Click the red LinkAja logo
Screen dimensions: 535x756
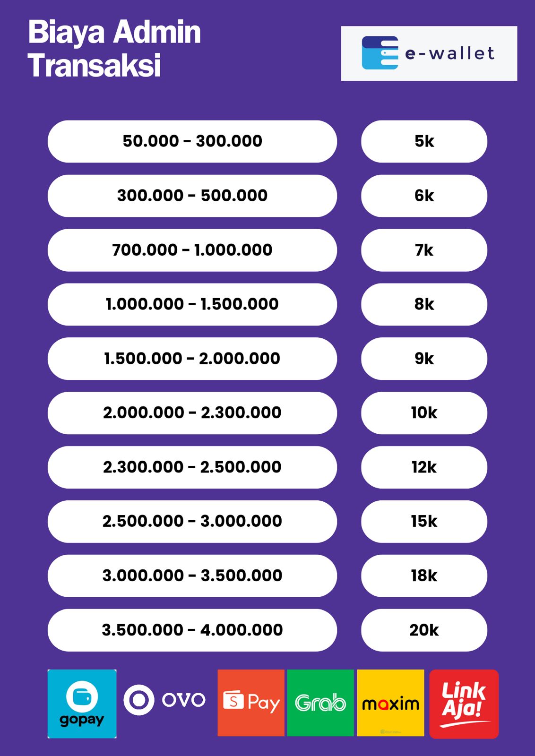coord(464,704)
